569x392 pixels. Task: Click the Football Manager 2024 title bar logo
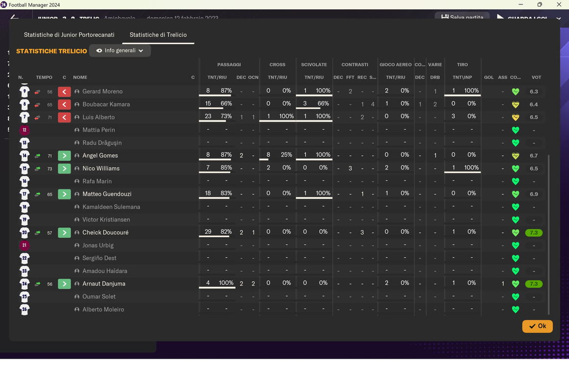[3, 5]
